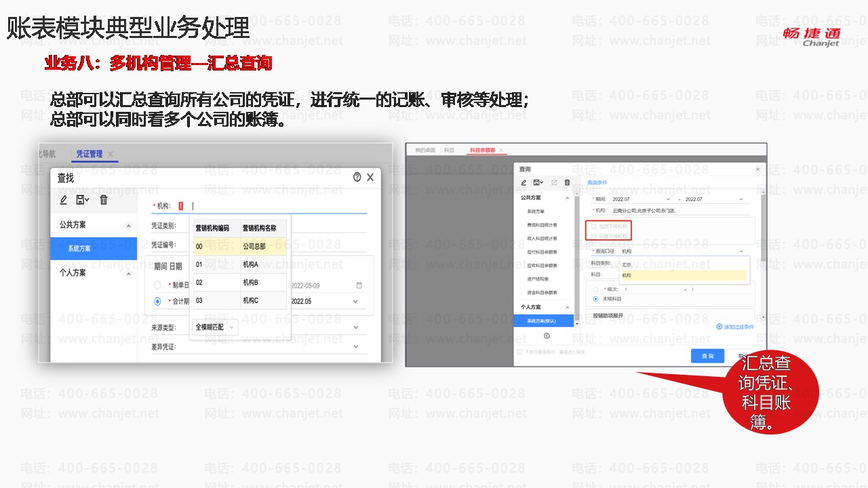Viewport: 868px width, 488px height.
Task: Collapse 个人方案 group in 查询 dialog
Action: pos(568,307)
